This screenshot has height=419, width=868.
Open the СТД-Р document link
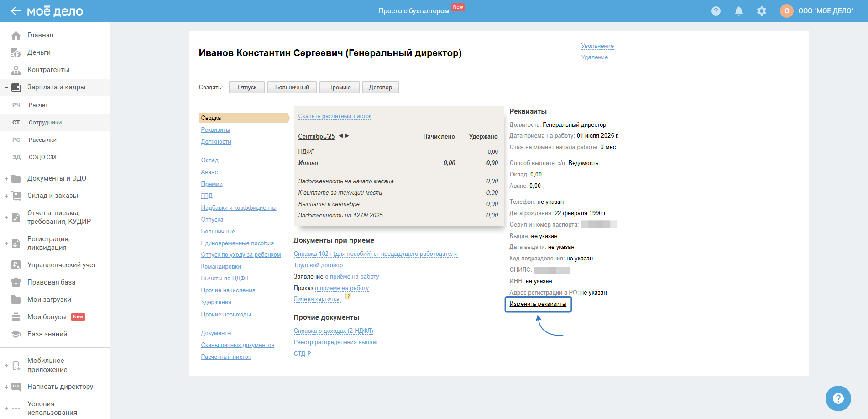point(302,354)
